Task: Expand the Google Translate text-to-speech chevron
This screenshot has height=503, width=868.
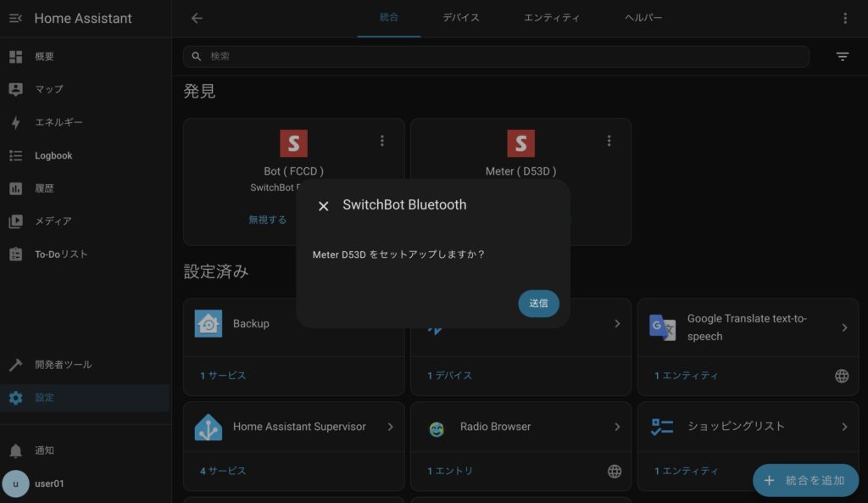Action: pyautogui.click(x=844, y=327)
